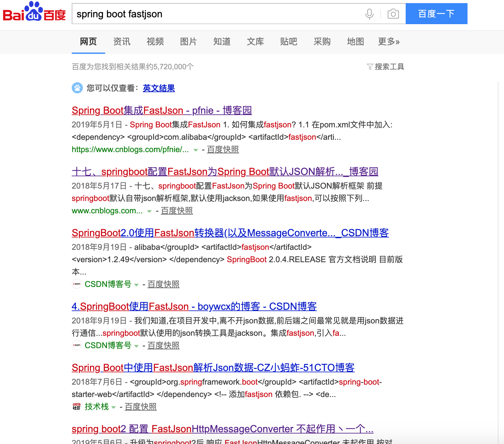This screenshot has height=444, width=504.
Task: Select the 网页 tab
Action: point(88,41)
